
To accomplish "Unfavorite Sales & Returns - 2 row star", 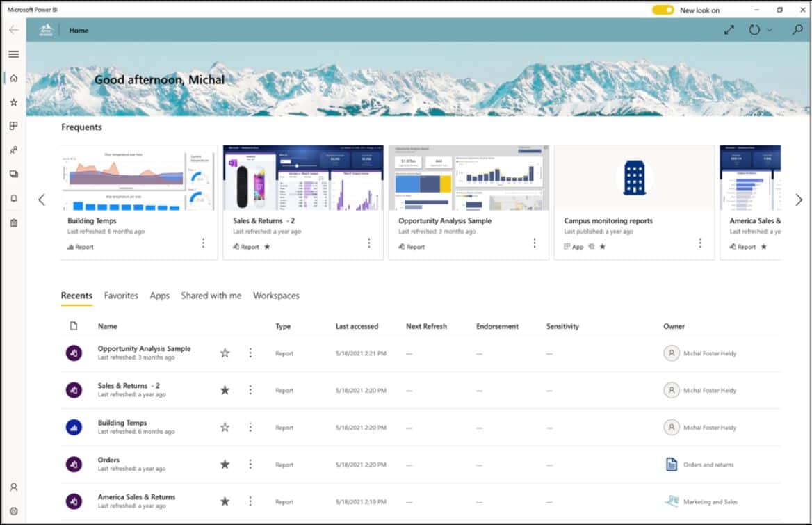I will (x=225, y=390).
